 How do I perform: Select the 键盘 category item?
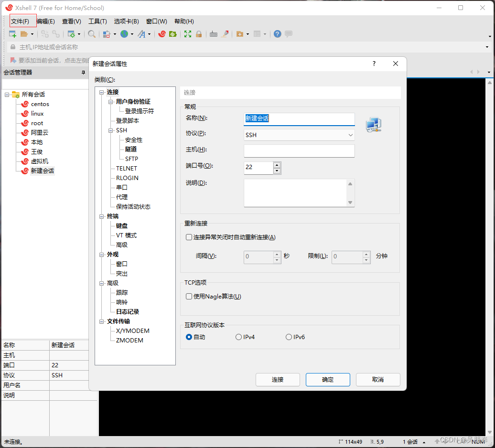pyautogui.click(x=122, y=226)
